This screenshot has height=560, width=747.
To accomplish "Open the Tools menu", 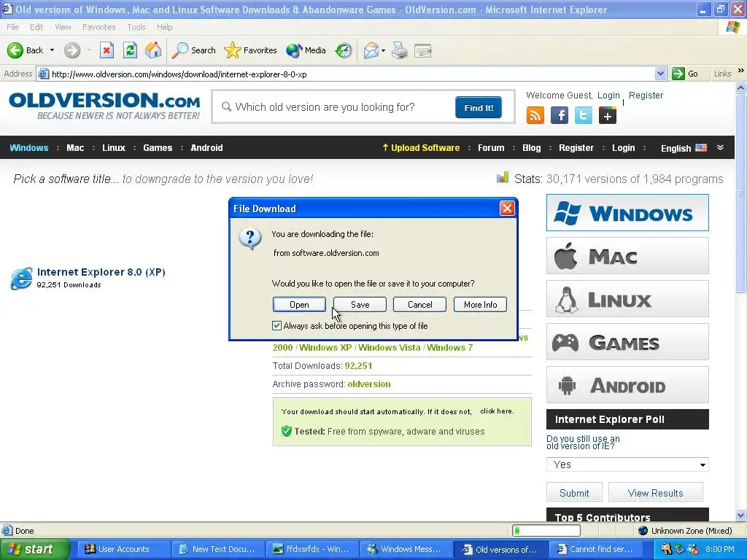I will [136, 27].
